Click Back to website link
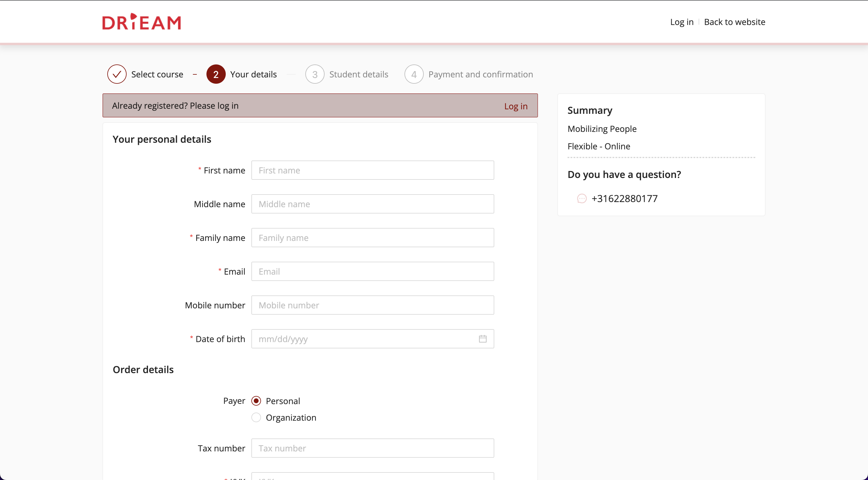Viewport: 868px width, 480px height. point(734,22)
